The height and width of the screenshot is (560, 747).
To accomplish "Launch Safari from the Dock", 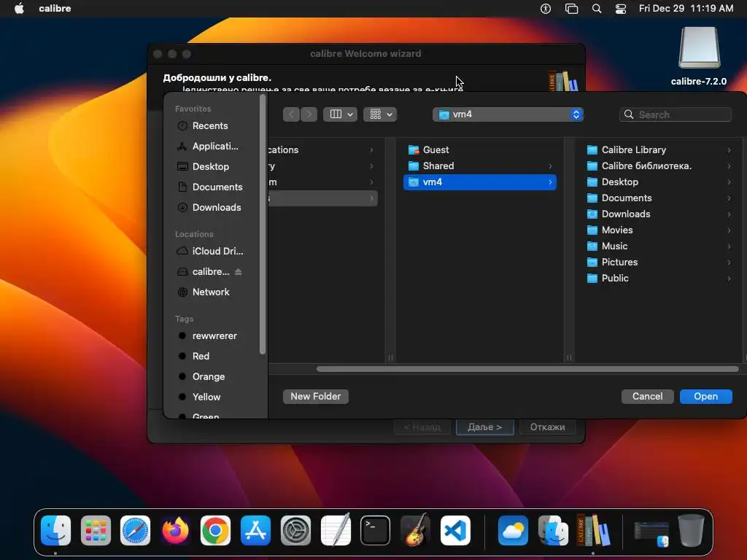I will tap(135, 531).
